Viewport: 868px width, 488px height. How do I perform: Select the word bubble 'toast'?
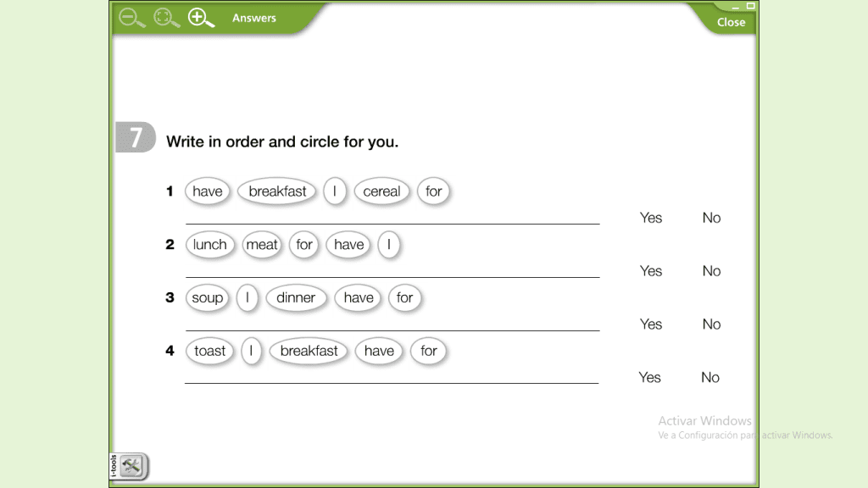click(x=210, y=351)
